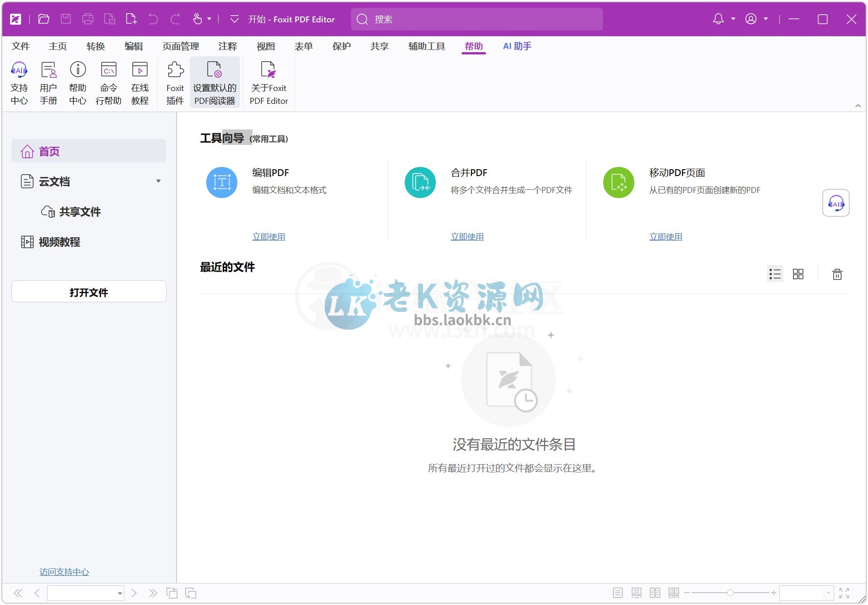Click the Edit PDF (编辑PDF) blue icon

tap(222, 182)
